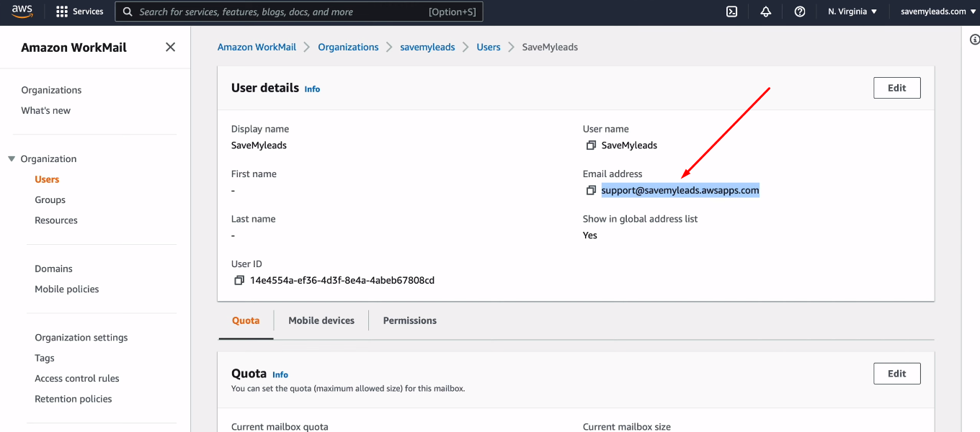Click the search magnifier icon
The height and width of the screenshot is (432, 980).
128,12
